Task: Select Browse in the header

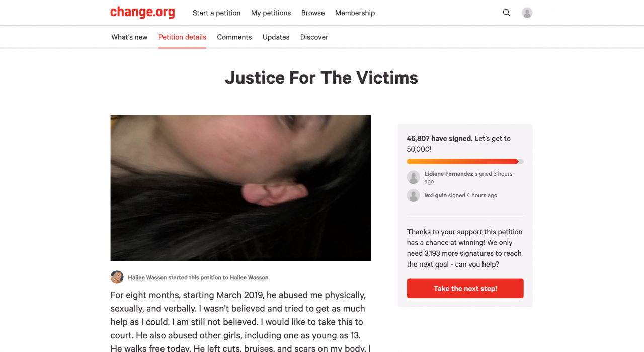Action: (313, 13)
